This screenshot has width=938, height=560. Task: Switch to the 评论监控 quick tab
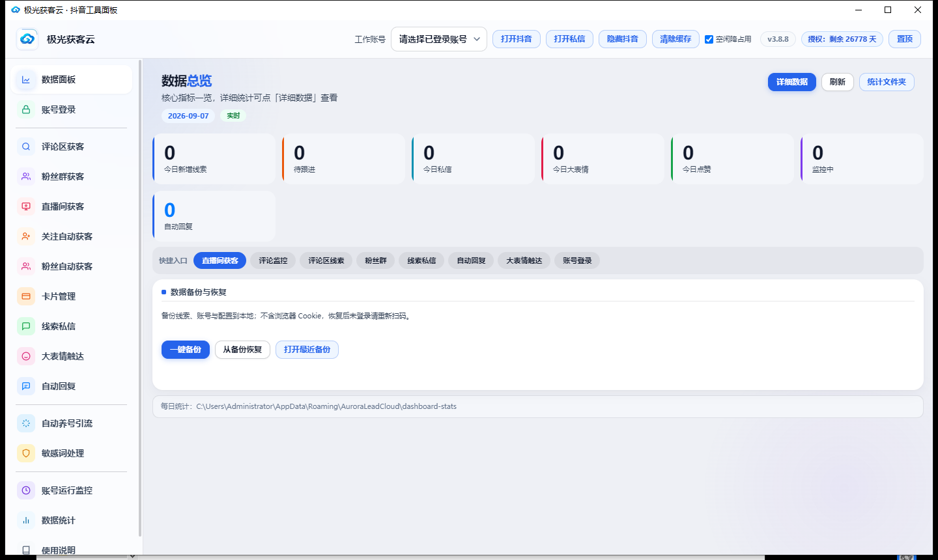(x=273, y=260)
